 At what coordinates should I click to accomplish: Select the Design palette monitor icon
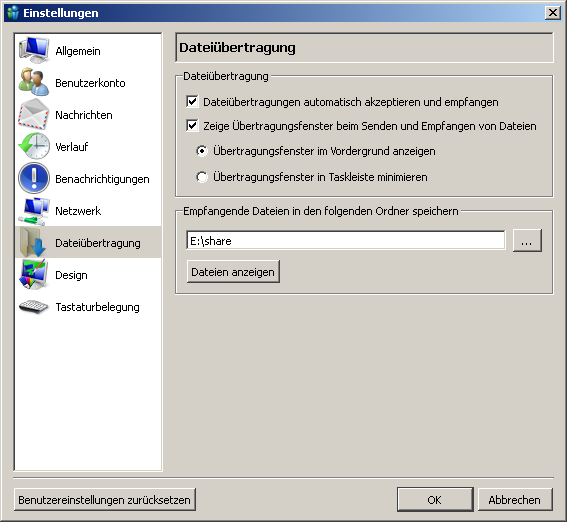coord(34,275)
